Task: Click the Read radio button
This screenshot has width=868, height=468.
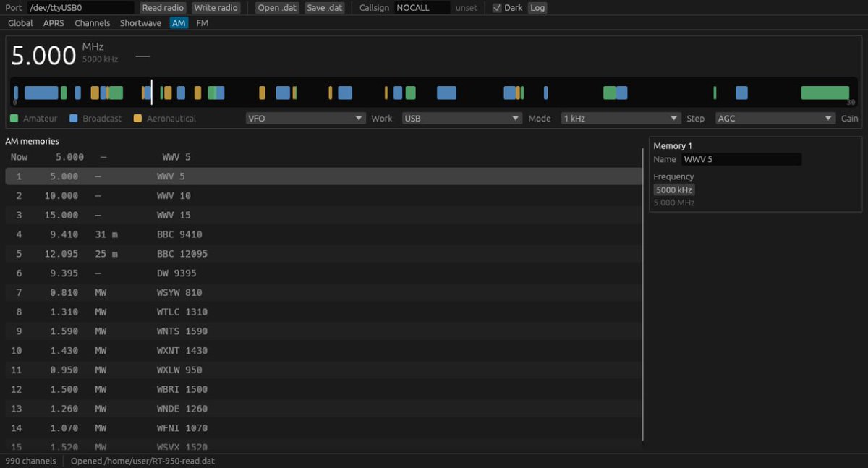Action: pyautogui.click(x=163, y=8)
